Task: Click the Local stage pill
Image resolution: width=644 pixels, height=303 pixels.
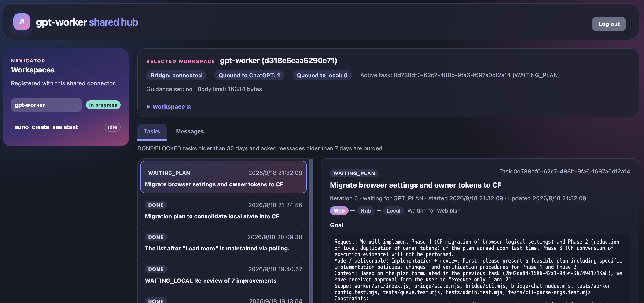Action: pyautogui.click(x=394, y=211)
